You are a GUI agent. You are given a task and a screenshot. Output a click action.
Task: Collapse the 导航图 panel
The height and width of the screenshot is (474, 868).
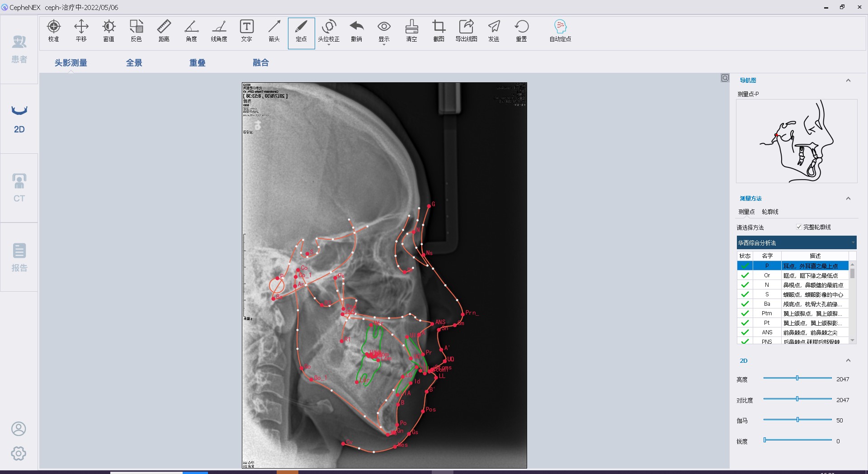848,81
